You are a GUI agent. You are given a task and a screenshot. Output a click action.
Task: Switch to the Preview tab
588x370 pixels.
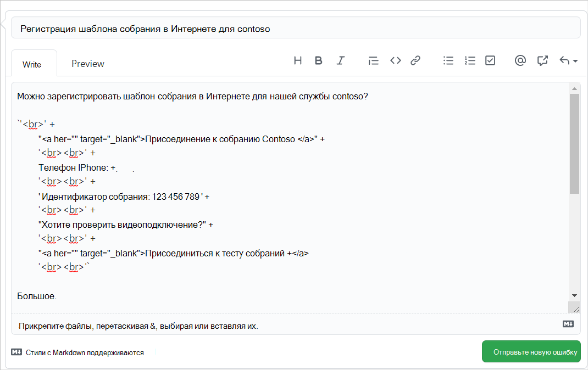88,64
